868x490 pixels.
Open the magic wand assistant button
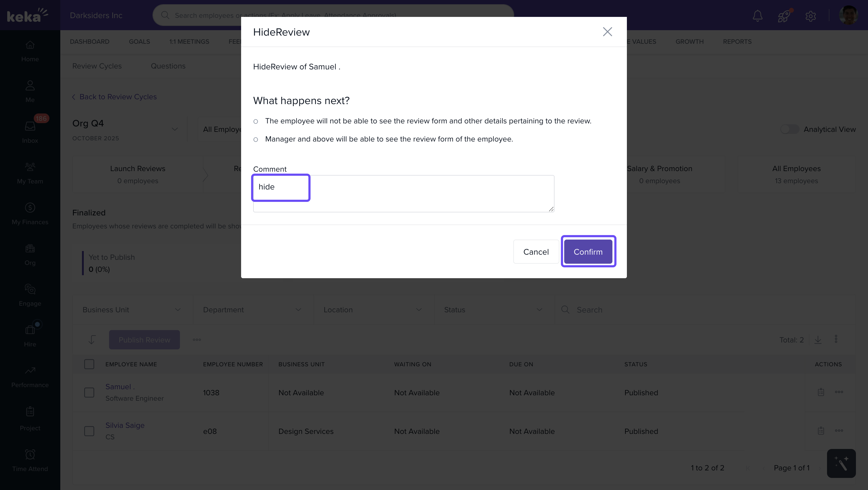tap(841, 463)
